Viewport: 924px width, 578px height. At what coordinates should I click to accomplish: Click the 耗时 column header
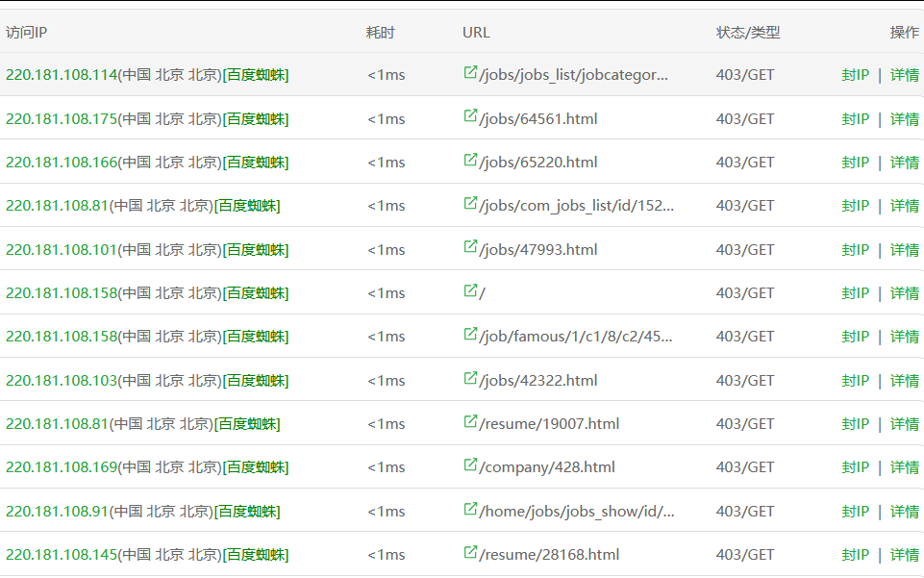(x=381, y=32)
